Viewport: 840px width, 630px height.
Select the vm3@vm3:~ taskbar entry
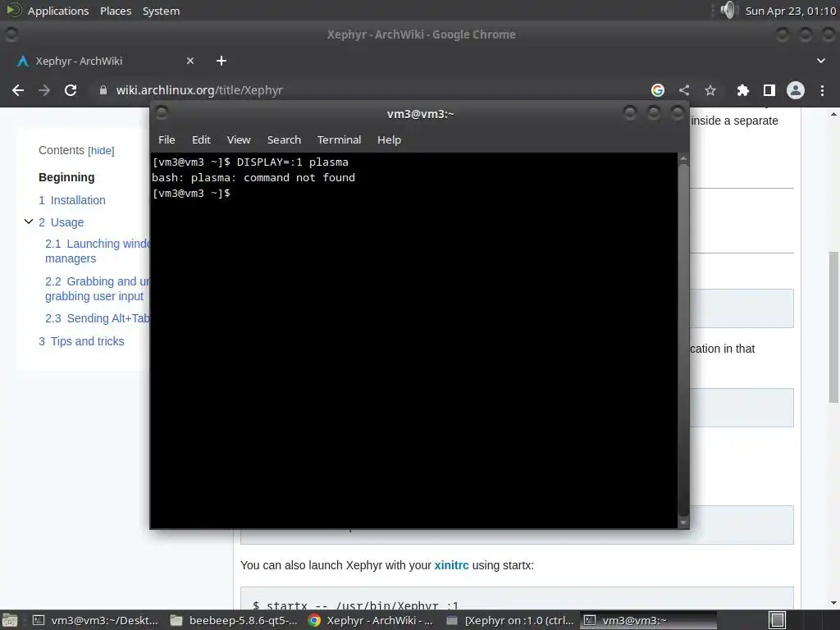[648, 620]
